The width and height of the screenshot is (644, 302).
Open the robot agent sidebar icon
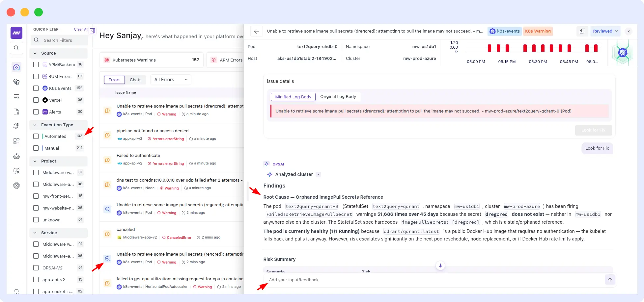16,156
